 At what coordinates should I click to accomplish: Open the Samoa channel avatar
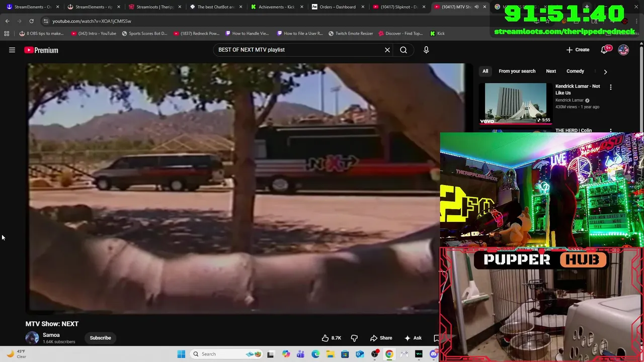[32, 338]
